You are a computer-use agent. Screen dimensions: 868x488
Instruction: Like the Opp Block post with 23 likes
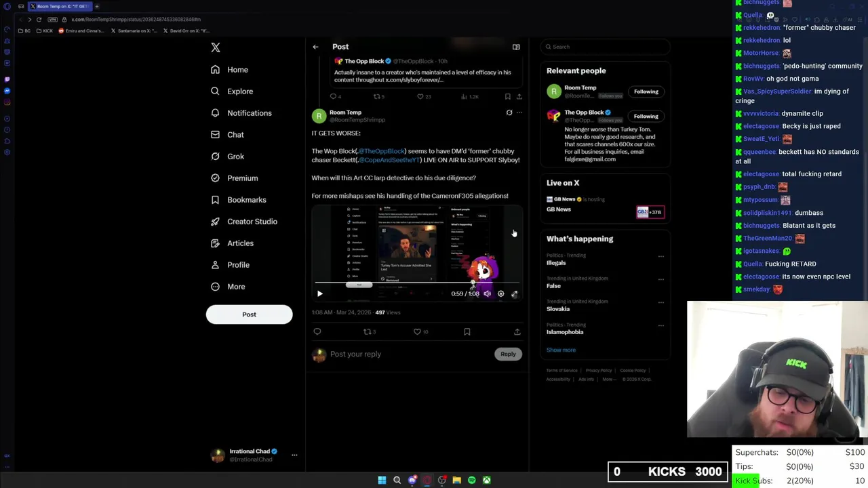(x=423, y=97)
